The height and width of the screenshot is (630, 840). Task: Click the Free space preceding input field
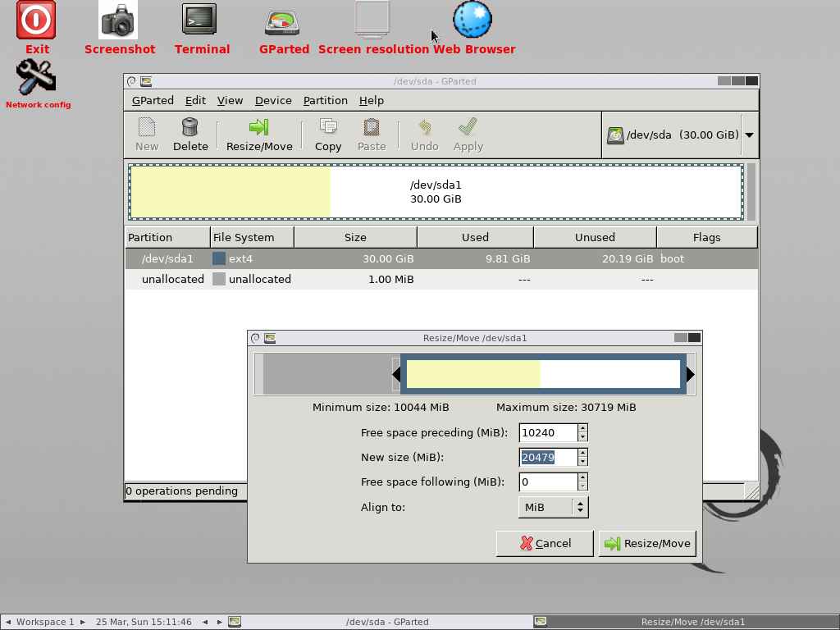pyautogui.click(x=547, y=432)
